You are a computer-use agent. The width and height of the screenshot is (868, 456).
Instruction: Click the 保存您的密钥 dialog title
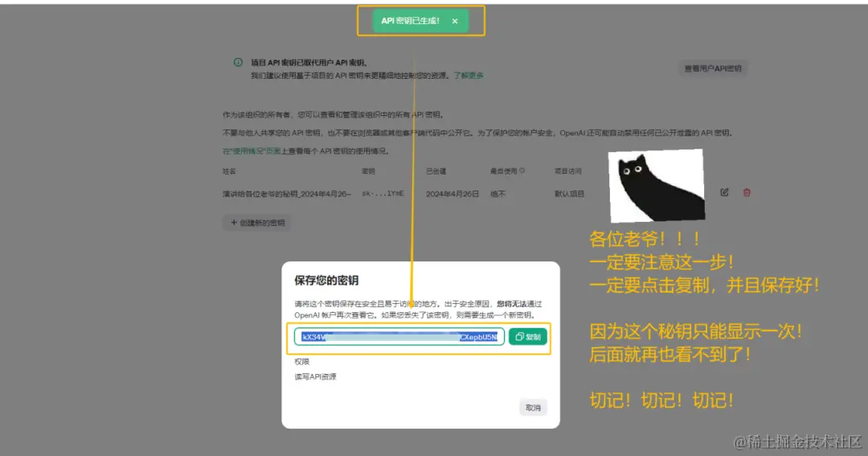pos(326,281)
